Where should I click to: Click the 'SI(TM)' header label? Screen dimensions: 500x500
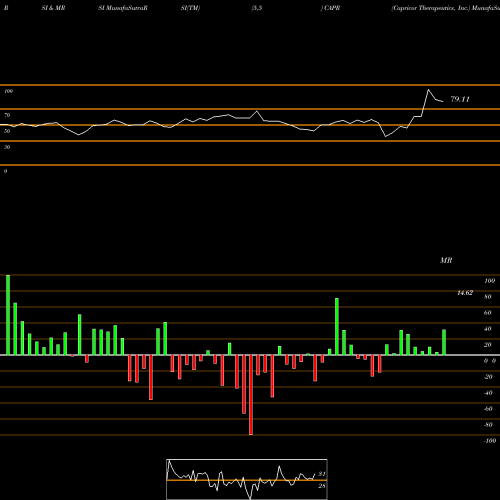(190, 8)
